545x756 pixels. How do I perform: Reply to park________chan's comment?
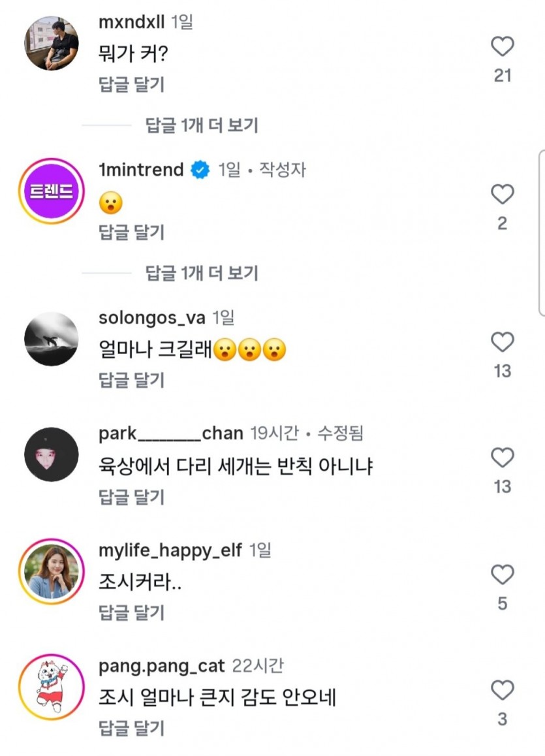point(132,497)
